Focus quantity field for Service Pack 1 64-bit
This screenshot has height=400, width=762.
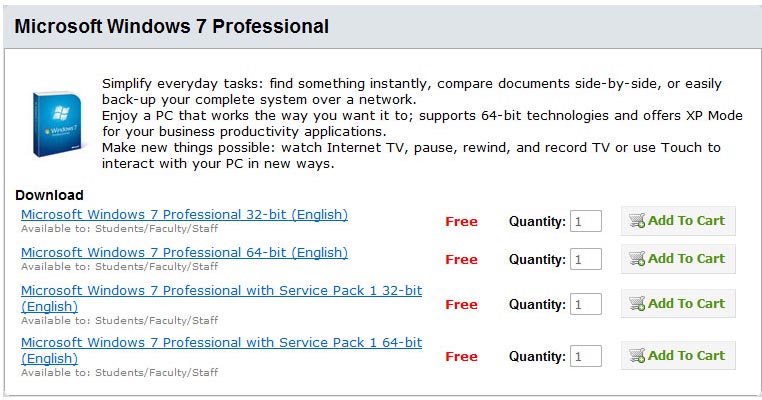[x=586, y=356]
